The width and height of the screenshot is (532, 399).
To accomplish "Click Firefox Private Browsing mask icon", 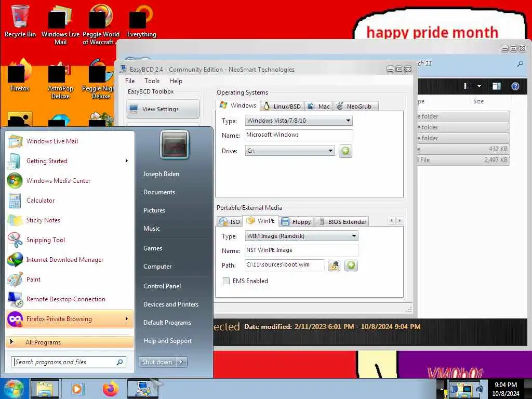I will click(15, 319).
